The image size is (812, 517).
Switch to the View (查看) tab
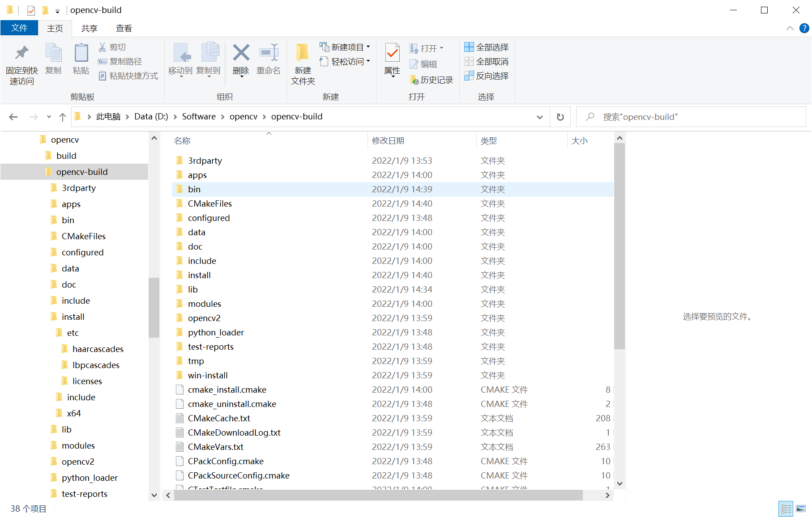coord(124,28)
